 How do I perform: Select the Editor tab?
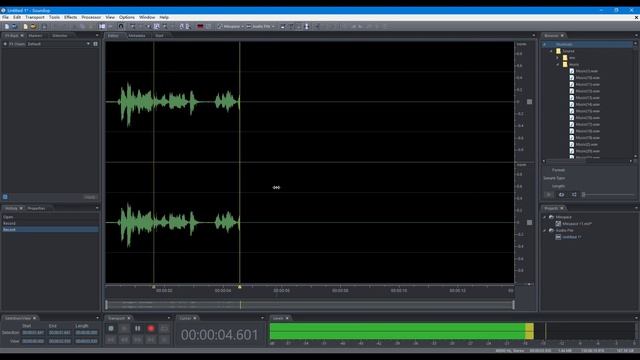click(x=113, y=36)
